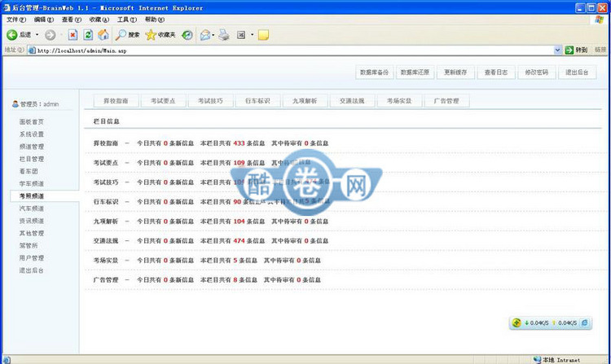The width and height of the screenshot is (611, 364).
Task: Click the yellow note toolbar icon
Action: tap(263, 35)
